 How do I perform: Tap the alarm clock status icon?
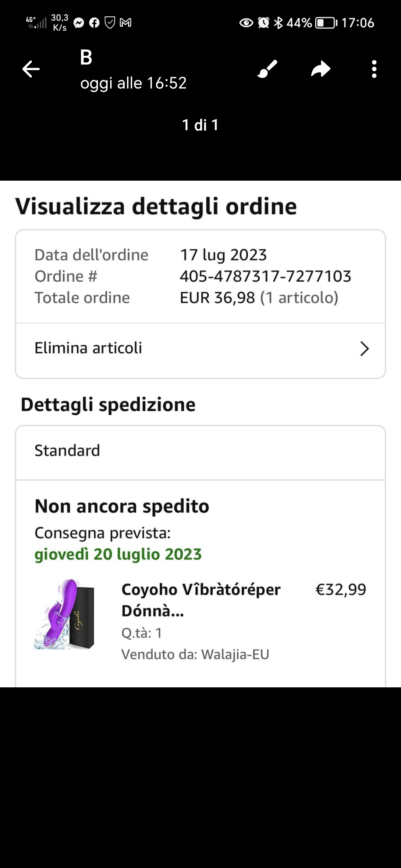264,23
